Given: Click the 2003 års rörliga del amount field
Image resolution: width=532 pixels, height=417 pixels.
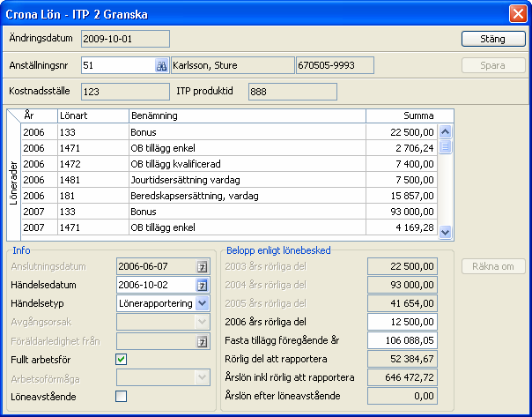Looking at the screenshot, I should pos(403,266).
